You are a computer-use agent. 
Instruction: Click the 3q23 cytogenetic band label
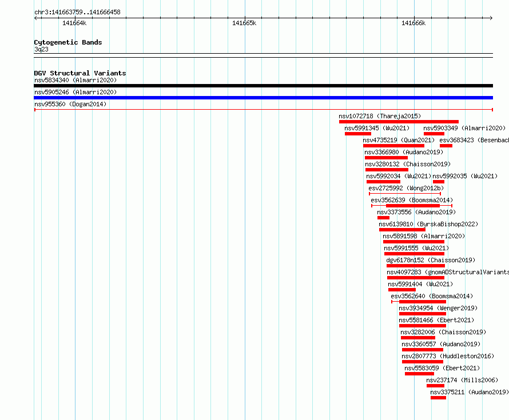click(x=41, y=49)
